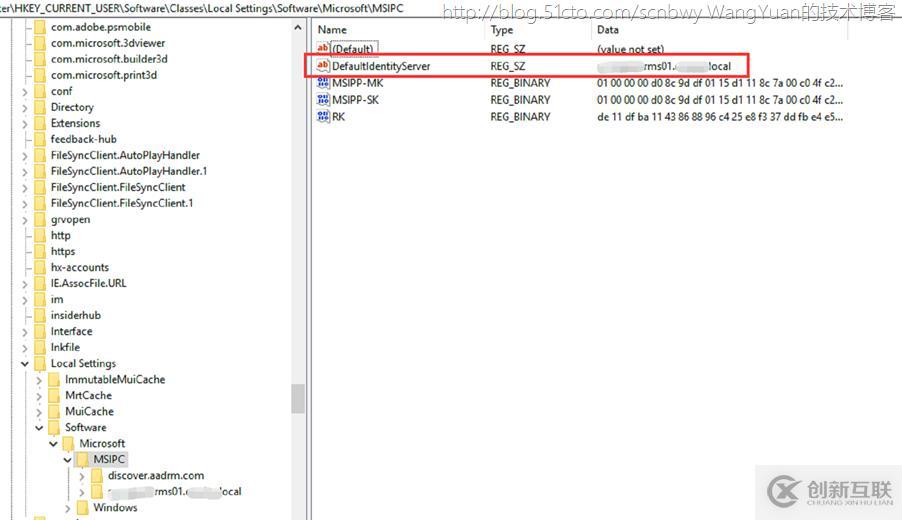Viewport: 902px width, 520px height.
Task: Collapse the Software key under Local Settings
Action: (x=39, y=428)
